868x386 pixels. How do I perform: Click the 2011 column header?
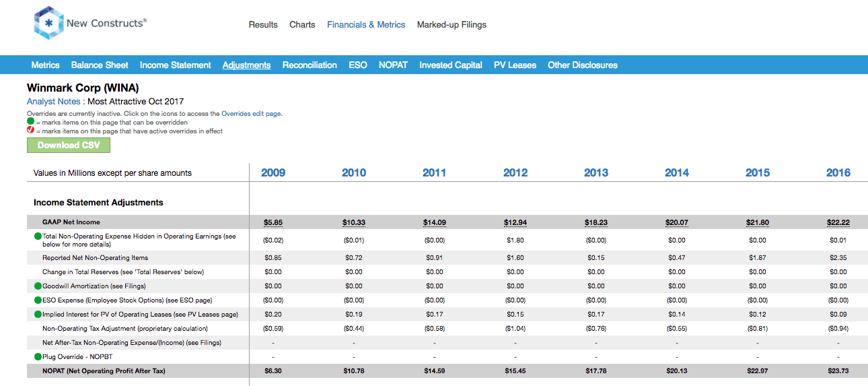click(x=435, y=173)
